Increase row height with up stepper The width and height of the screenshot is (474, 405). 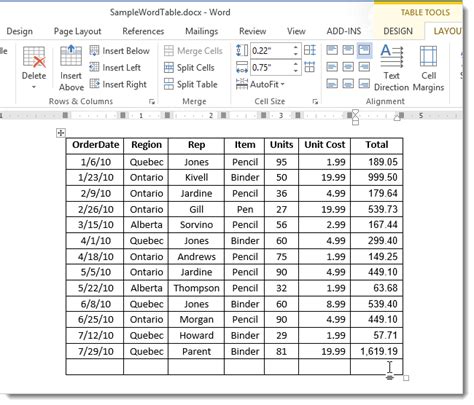click(296, 48)
